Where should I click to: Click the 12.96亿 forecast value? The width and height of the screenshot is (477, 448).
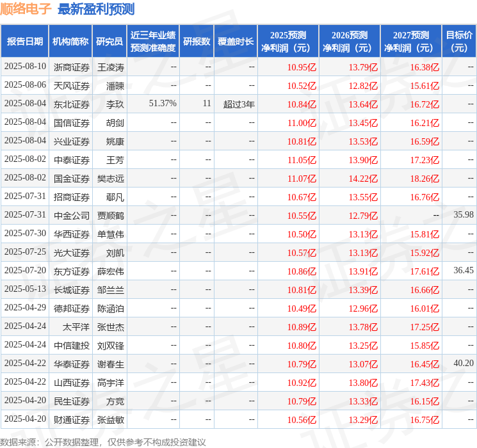point(363,308)
